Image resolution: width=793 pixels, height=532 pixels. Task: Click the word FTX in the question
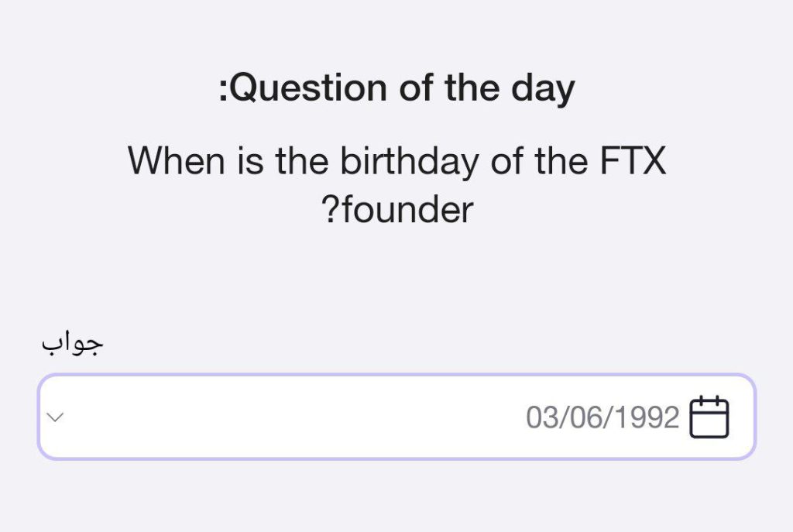[x=633, y=161]
